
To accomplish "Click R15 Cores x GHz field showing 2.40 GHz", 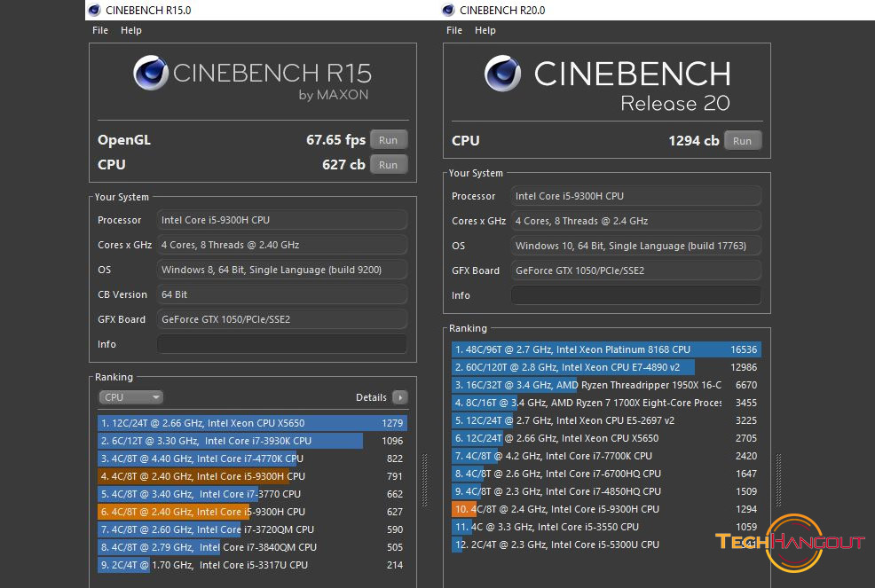I will [282, 245].
